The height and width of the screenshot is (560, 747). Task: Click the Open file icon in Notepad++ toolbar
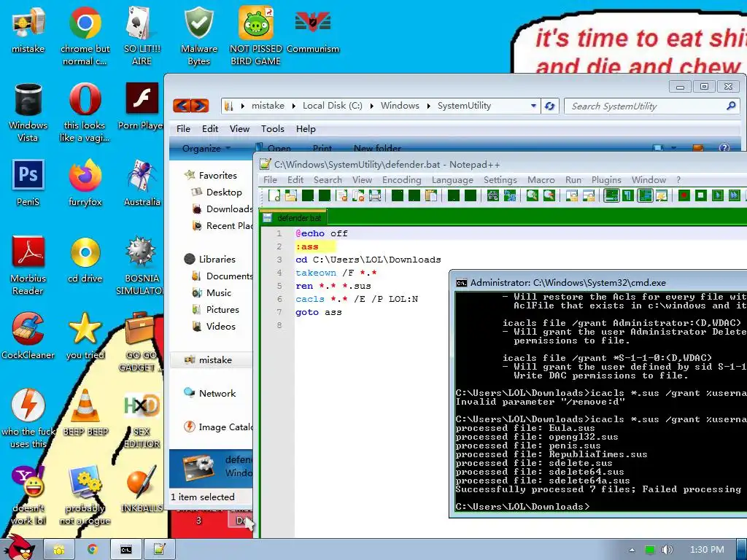[290, 195]
